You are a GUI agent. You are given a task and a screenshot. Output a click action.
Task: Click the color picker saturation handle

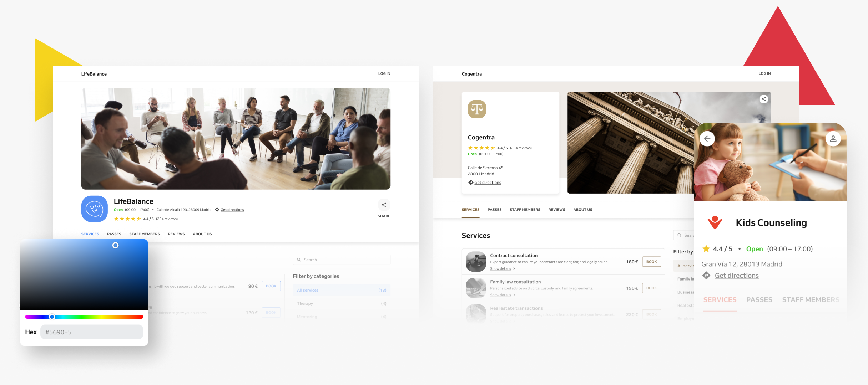tap(115, 245)
